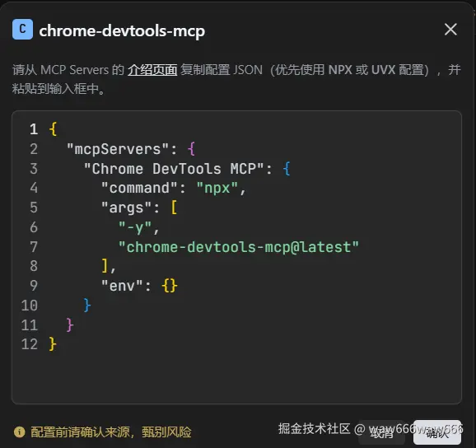Click the 确认 button

pos(437,433)
